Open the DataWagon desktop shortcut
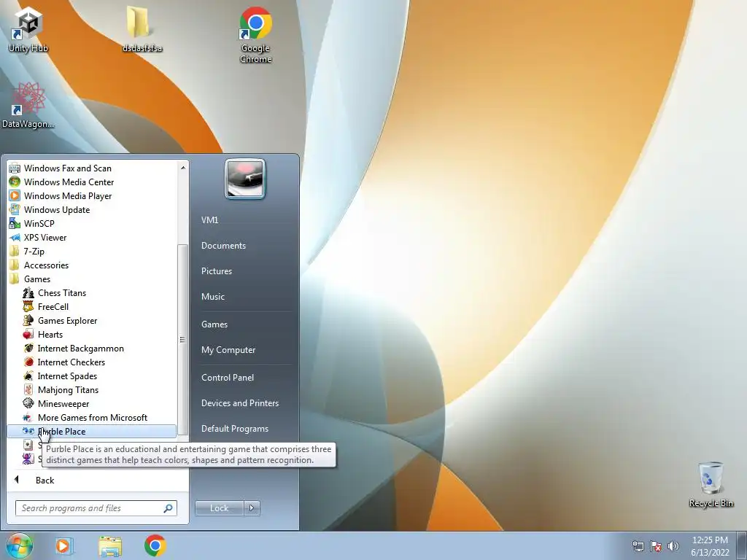Viewport: 747px width, 560px height. [28, 105]
